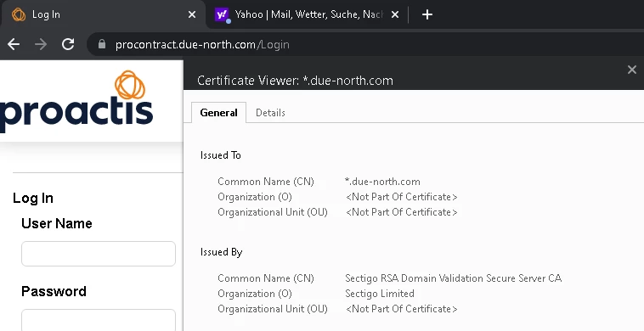The height and width of the screenshot is (331, 644).
Task: Click the Proactis favicon on Log In tab
Action: click(x=19, y=14)
